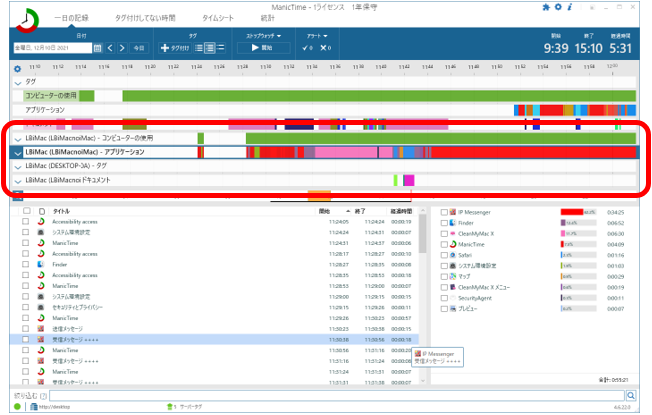This screenshot has width=652, height=415.
Task: Click the ManicTime clock logo
Action: pos(27,20)
